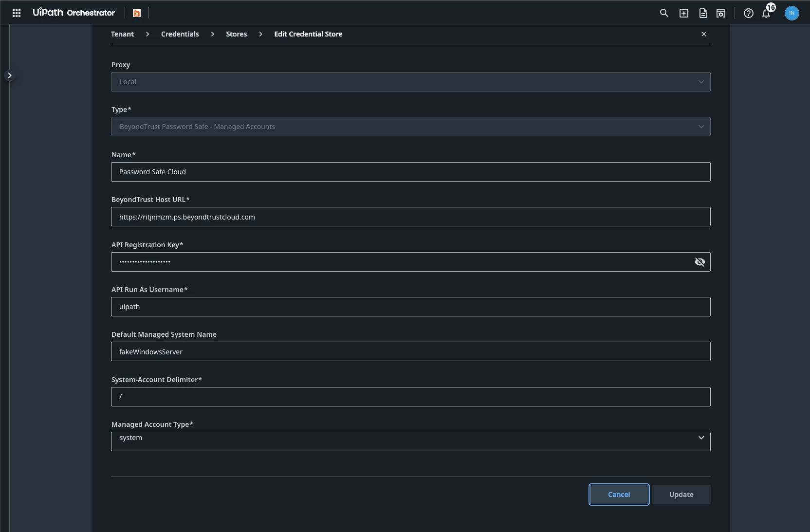Viewport: 810px width, 532px height.
Task: Click the add new plus icon
Action: point(684,13)
